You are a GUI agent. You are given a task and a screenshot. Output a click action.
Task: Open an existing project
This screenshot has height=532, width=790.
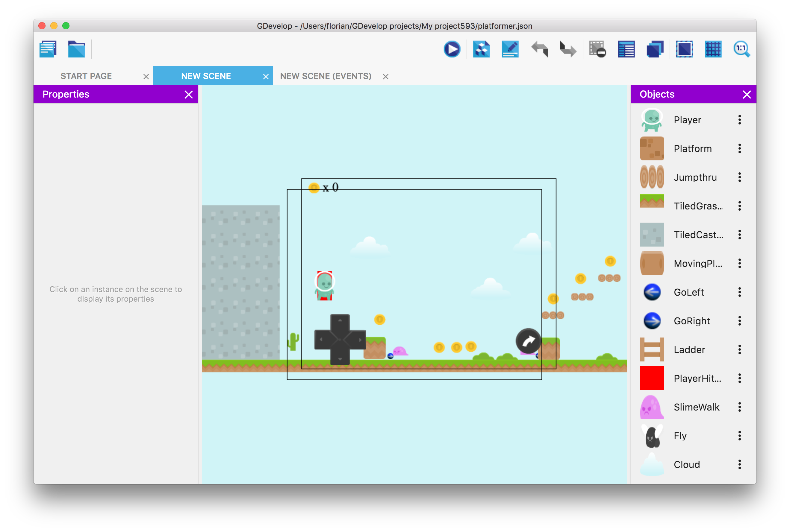(76, 49)
